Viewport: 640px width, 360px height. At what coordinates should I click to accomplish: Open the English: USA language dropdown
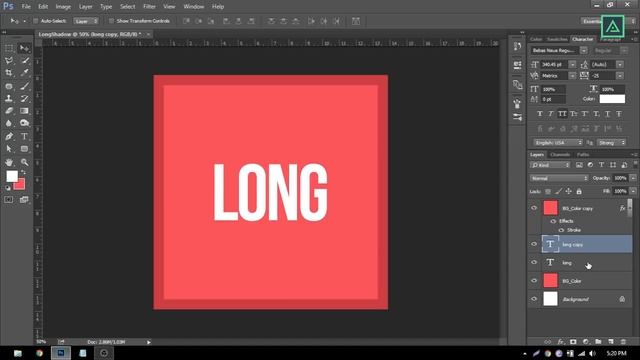pyautogui.click(x=558, y=142)
